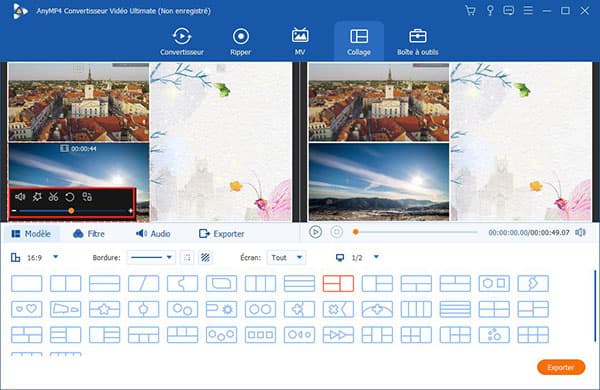Click the preview progress bar handle
The image size is (600, 390).
click(x=355, y=232)
